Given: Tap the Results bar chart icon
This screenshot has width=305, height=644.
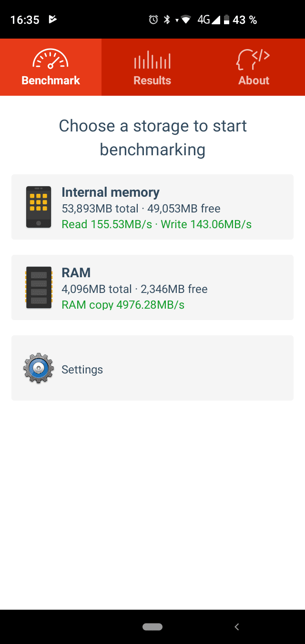Looking at the screenshot, I should (152, 60).
